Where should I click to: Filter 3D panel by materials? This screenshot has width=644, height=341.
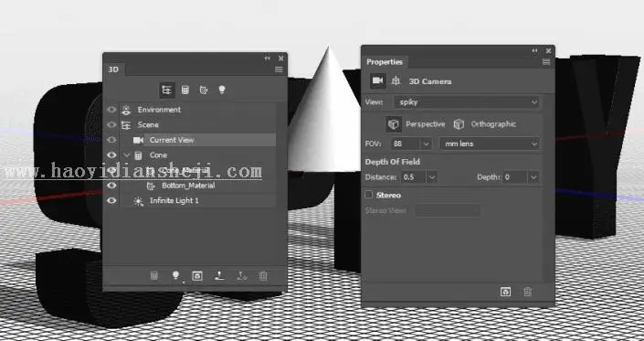(x=204, y=90)
